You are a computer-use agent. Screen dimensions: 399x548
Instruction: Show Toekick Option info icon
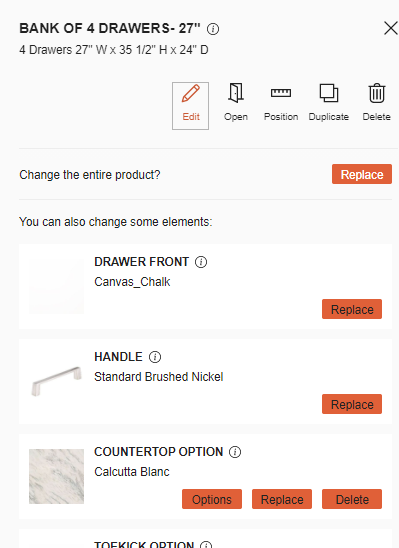[x=206, y=545]
